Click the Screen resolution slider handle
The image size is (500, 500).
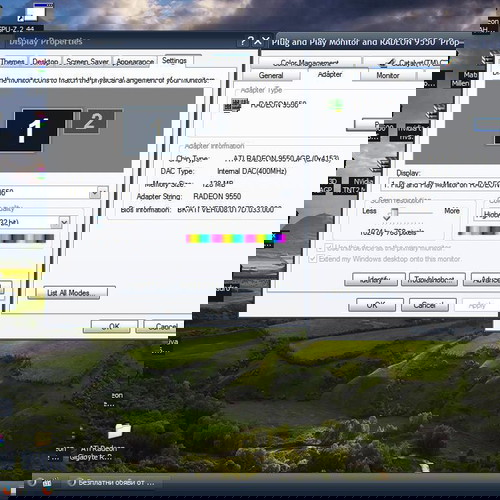tap(395, 212)
